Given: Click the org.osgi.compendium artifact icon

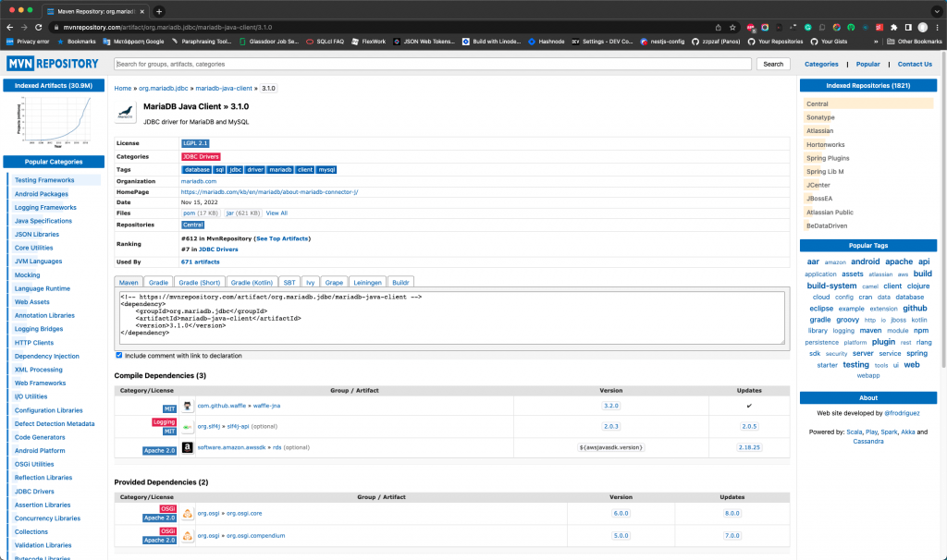Looking at the screenshot, I should tap(187, 536).
